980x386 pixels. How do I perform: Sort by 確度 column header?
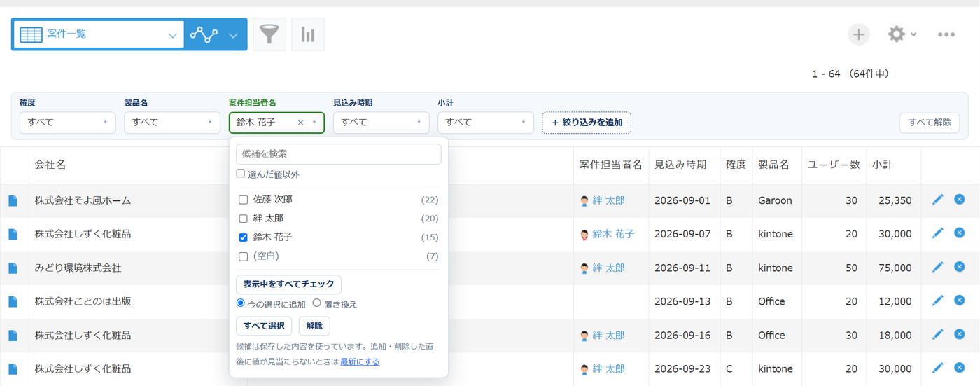coord(736,165)
